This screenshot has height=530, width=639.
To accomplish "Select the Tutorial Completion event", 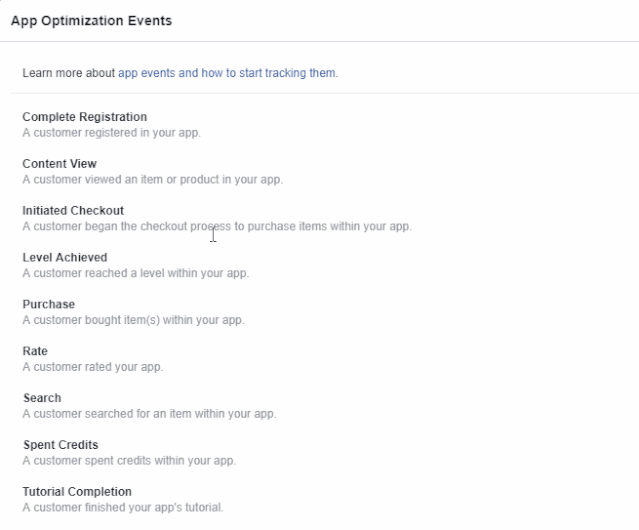I will click(x=77, y=492).
